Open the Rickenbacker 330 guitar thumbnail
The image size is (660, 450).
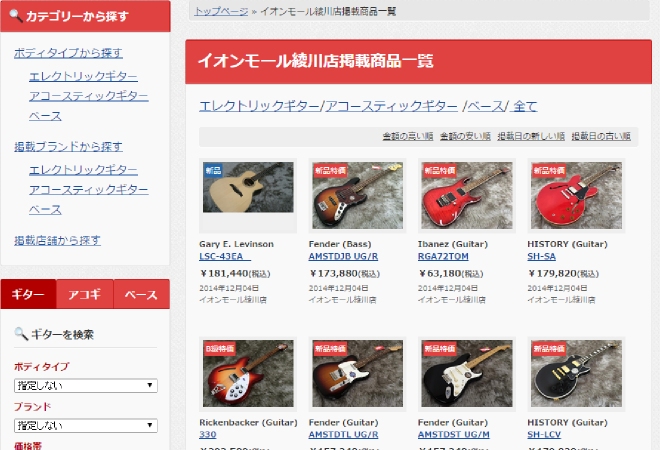[x=248, y=374]
